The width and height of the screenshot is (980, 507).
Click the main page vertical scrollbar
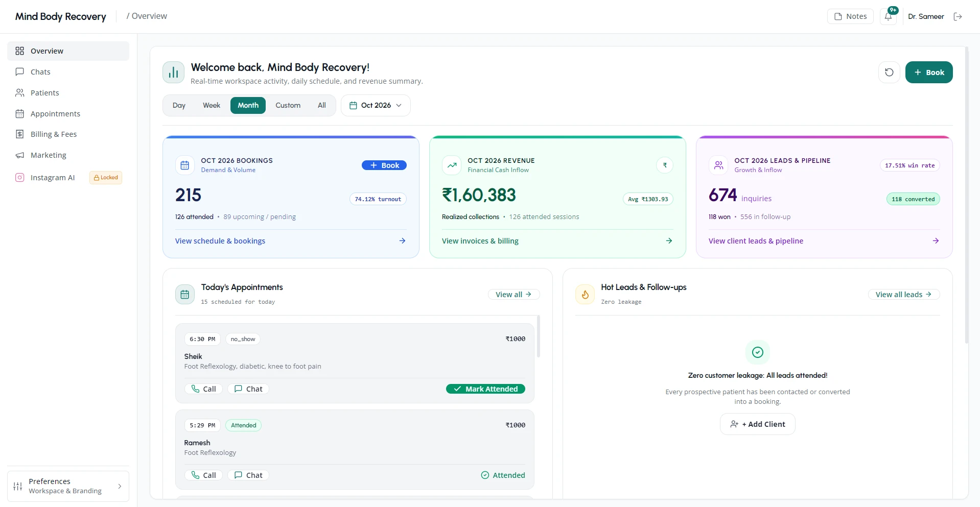tap(966, 195)
